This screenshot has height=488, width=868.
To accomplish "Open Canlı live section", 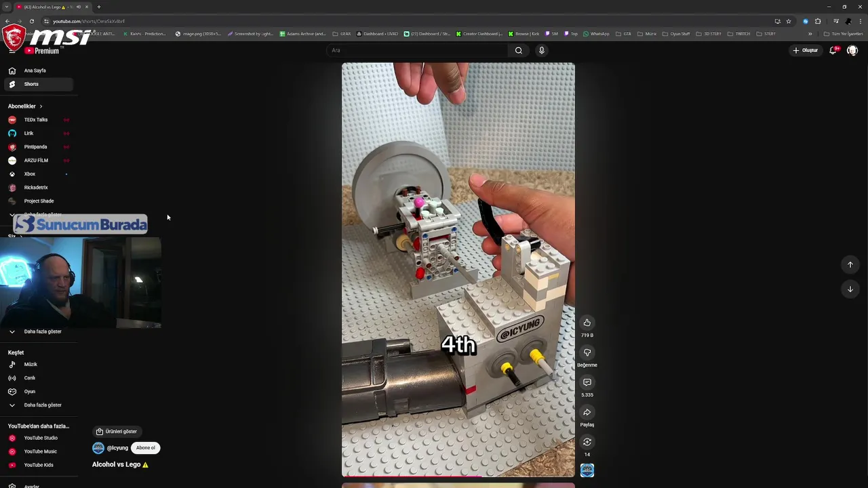I will 37,378.
